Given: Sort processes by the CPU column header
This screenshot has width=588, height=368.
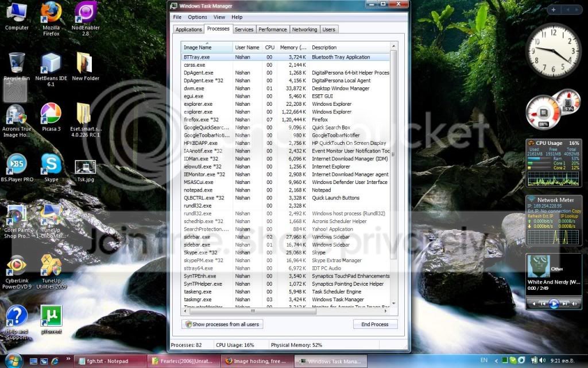Looking at the screenshot, I should (270, 47).
